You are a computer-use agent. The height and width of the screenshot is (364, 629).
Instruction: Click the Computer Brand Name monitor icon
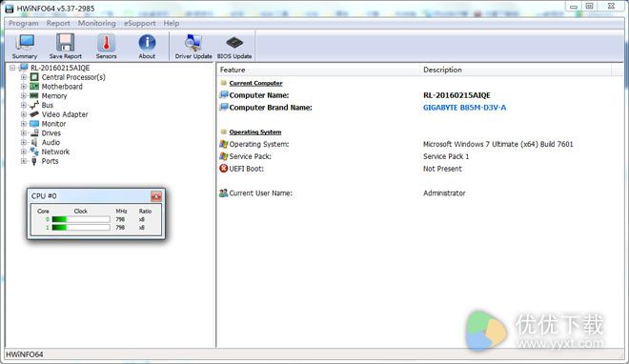(x=223, y=107)
